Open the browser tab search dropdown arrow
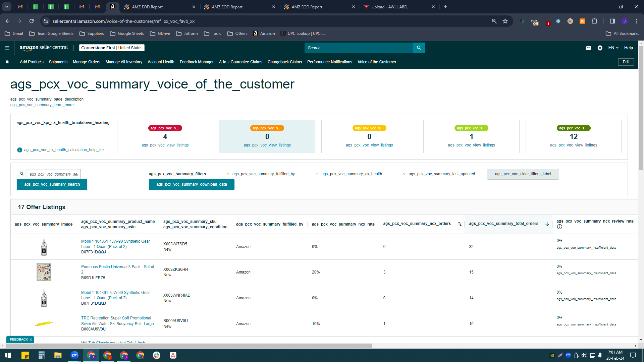Screen dimensions: 644x362 point(7,7)
